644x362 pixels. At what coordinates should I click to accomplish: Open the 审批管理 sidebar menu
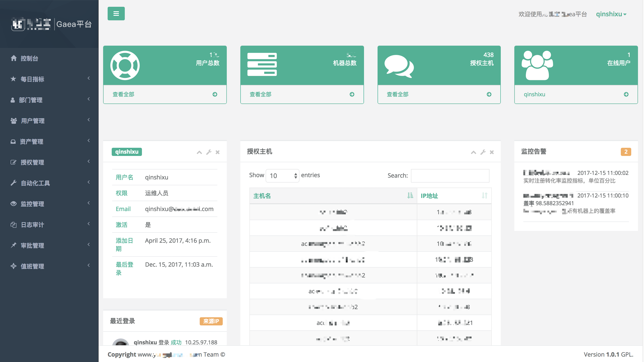coord(49,245)
